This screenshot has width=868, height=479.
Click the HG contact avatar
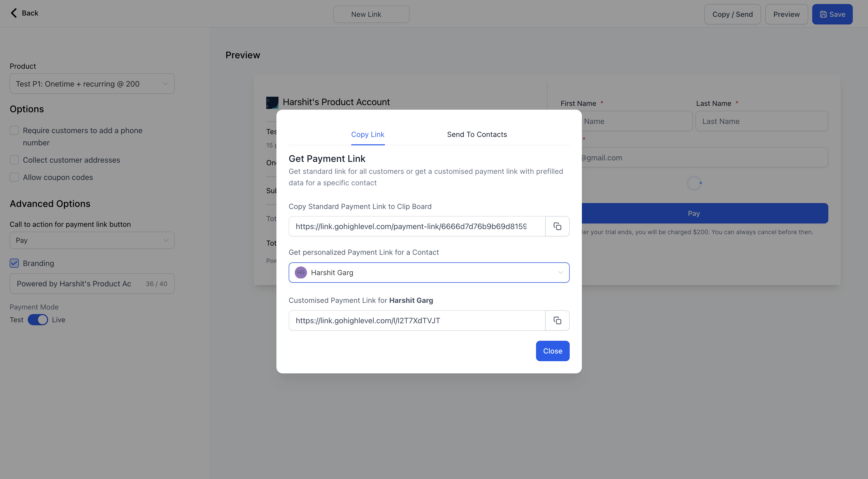pos(301,273)
